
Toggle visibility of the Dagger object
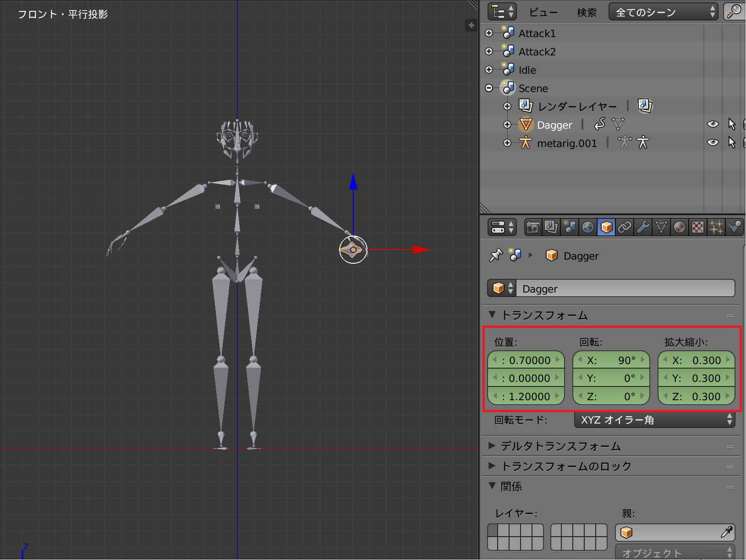[713, 124]
